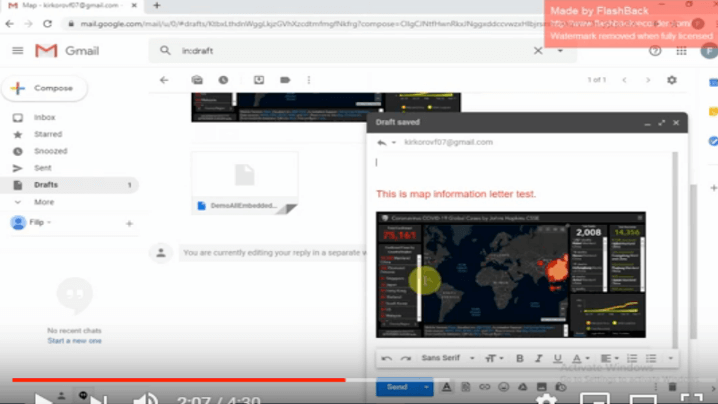Open the Starred folder
This screenshot has height=404, width=718.
coord(48,134)
